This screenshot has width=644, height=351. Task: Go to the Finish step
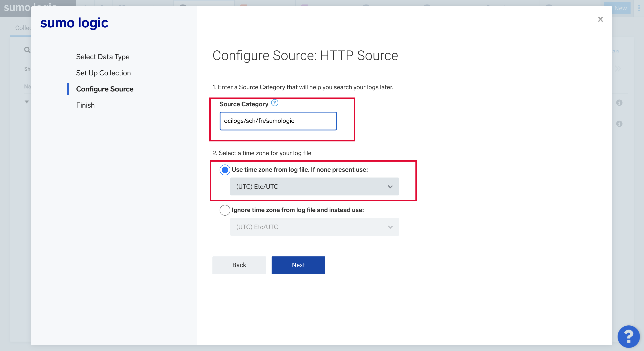(x=85, y=105)
